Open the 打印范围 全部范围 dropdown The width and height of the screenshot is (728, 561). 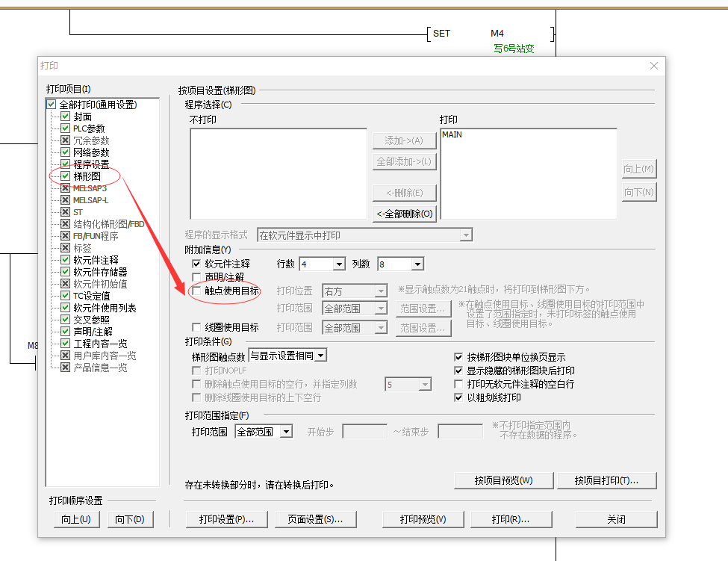point(286,432)
